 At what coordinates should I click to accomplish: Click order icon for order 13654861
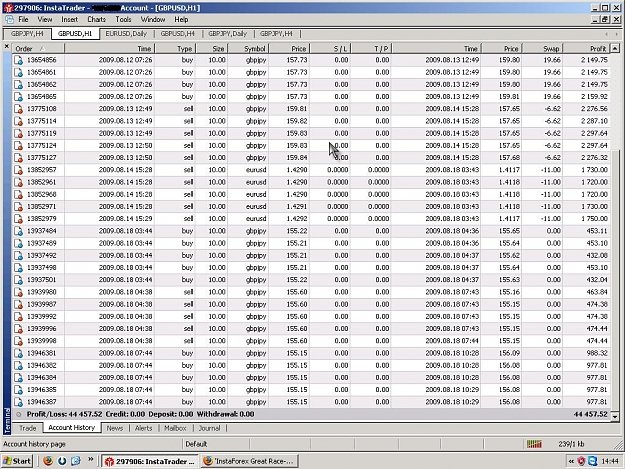click(18, 73)
